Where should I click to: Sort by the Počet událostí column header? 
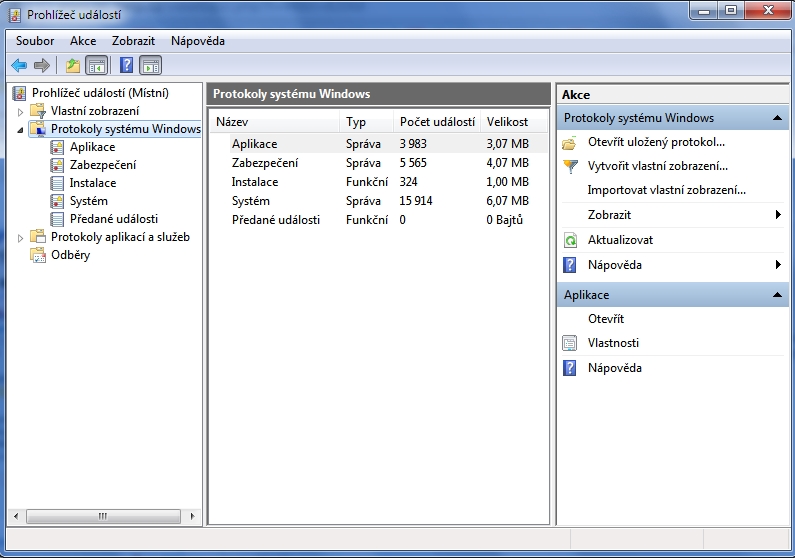[438, 122]
